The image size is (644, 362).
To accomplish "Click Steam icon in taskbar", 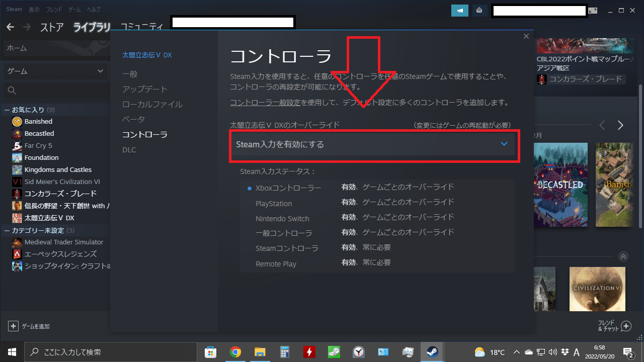I will [x=432, y=352].
